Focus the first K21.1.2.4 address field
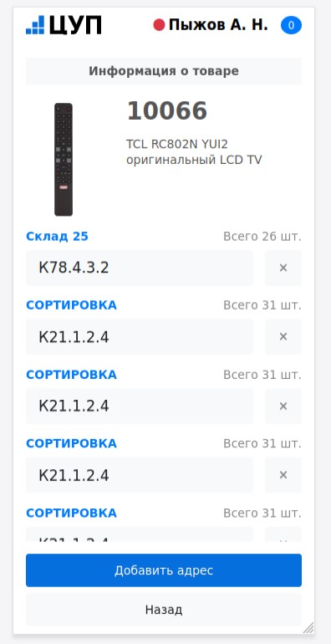This screenshot has height=644, width=331. (140, 337)
